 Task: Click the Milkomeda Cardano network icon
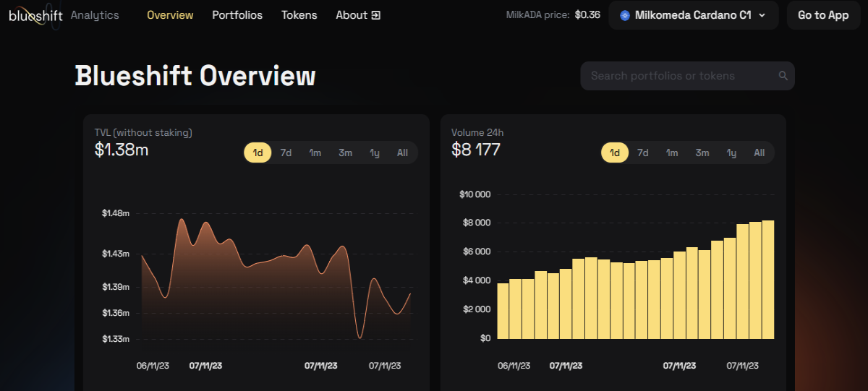[625, 15]
